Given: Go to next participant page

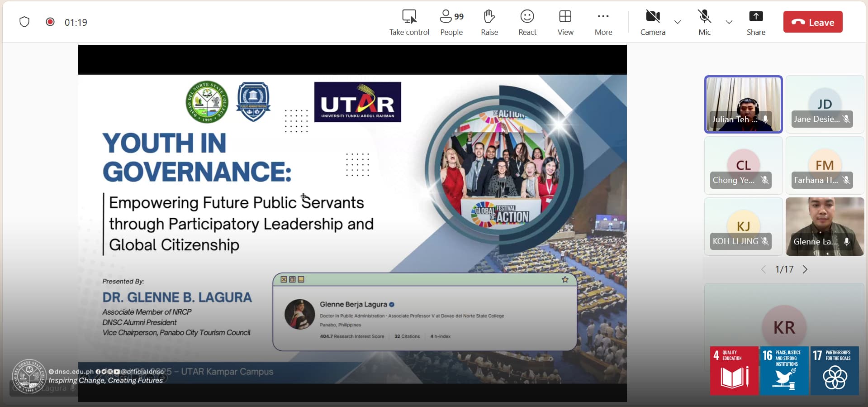Looking at the screenshot, I should [805, 269].
